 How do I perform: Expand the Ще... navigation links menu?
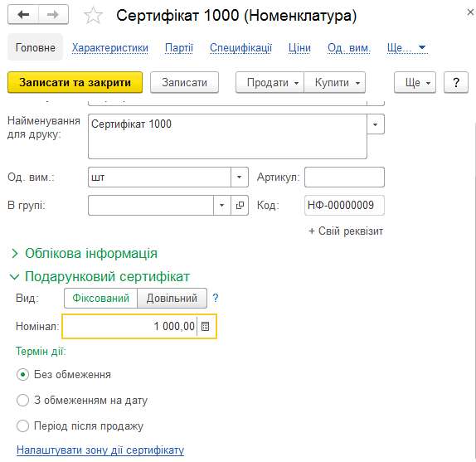pos(407,47)
